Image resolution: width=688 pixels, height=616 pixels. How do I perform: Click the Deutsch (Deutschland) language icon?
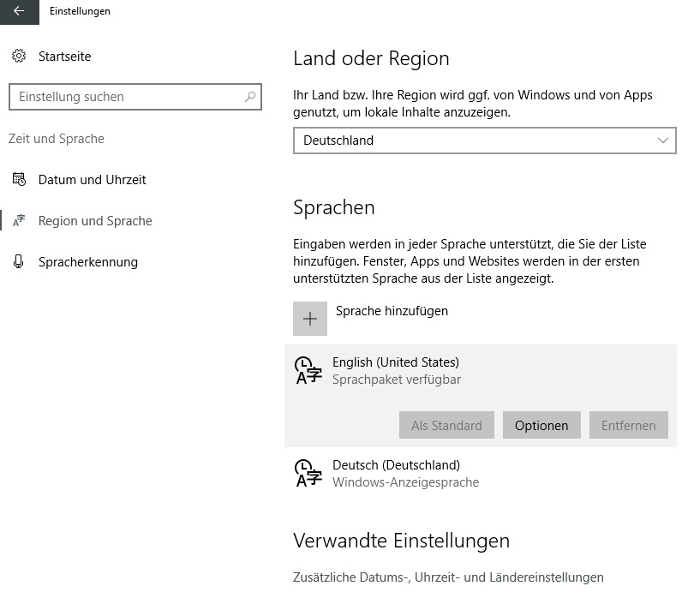308,474
